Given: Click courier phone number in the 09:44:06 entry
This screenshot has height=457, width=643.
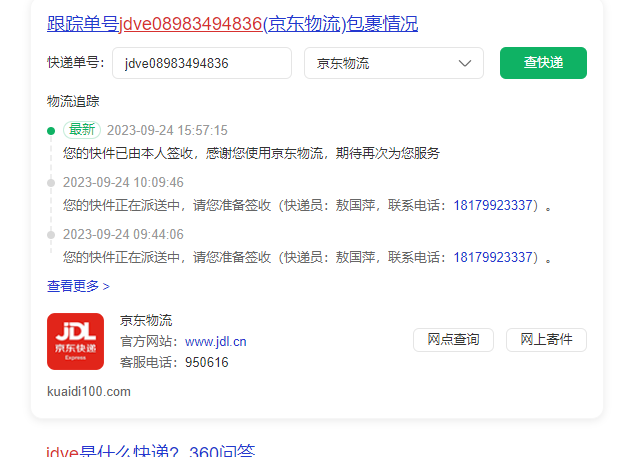Looking at the screenshot, I should coord(493,257).
